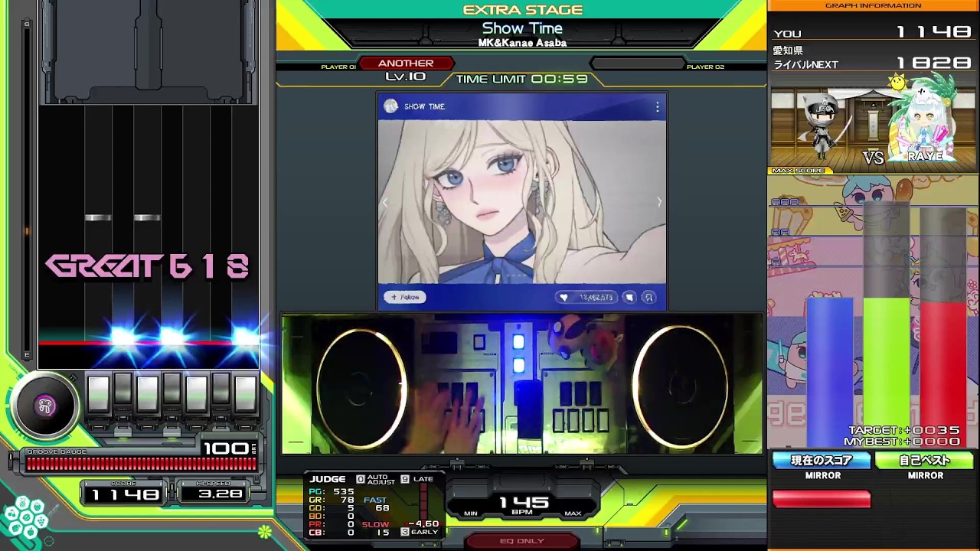Click the like count 13,462,575

tap(596, 297)
